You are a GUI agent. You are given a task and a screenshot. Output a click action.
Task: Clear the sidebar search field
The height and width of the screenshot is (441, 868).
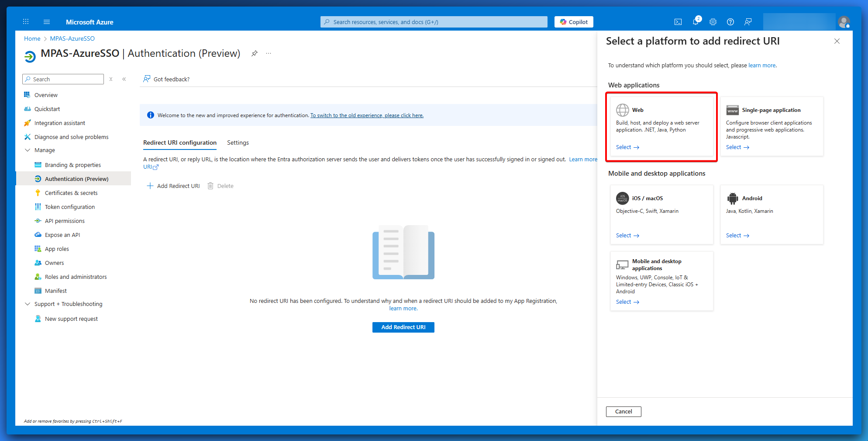[111, 79]
